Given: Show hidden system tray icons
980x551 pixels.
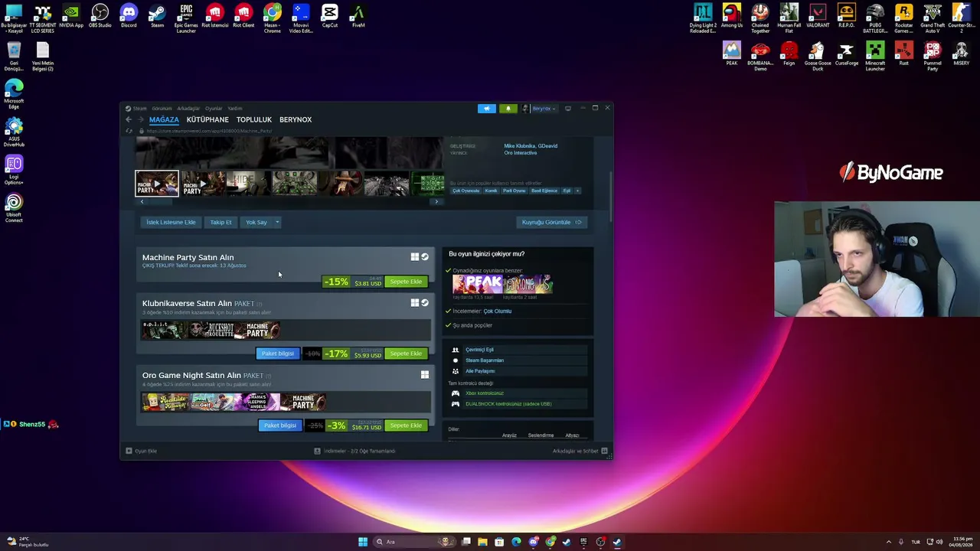Looking at the screenshot, I should pos(888,542).
